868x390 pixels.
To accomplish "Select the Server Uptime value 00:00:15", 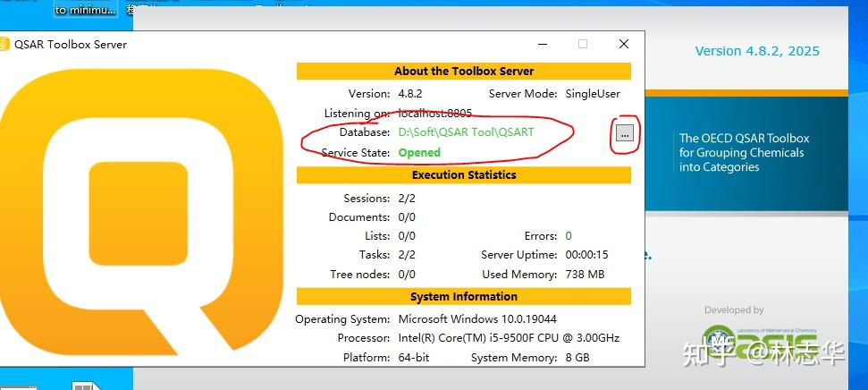I will 586,255.
